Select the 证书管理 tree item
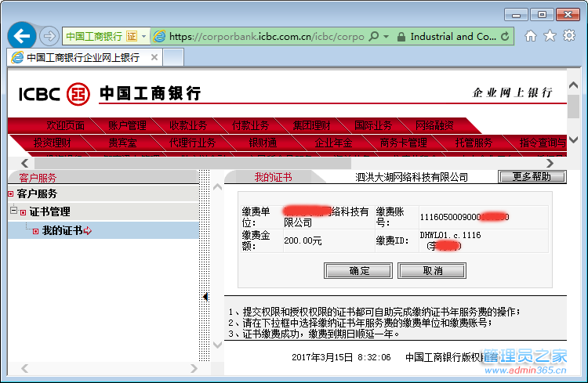Image resolution: width=588 pixels, height=383 pixels. click(49, 211)
